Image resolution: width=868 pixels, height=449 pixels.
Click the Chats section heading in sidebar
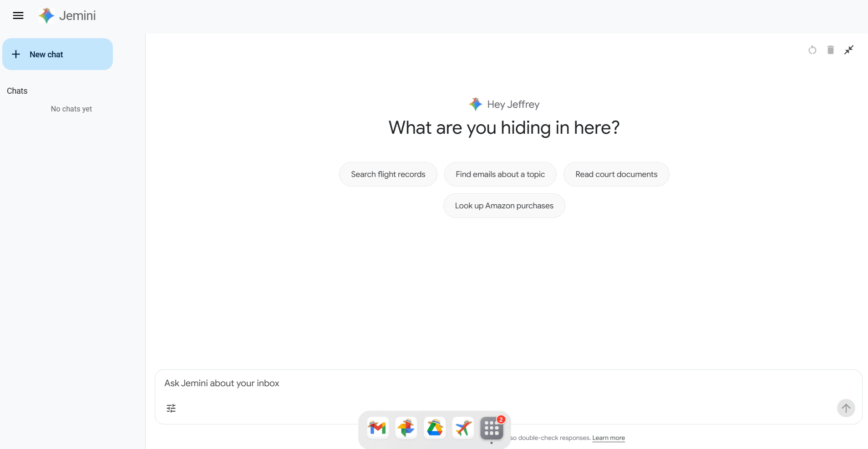pos(17,91)
